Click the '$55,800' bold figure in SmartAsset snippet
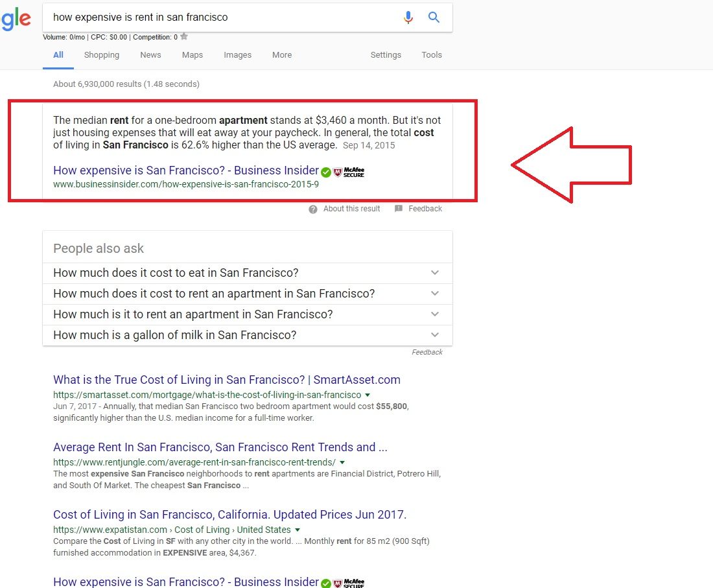The width and height of the screenshot is (713, 588). point(392,406)
